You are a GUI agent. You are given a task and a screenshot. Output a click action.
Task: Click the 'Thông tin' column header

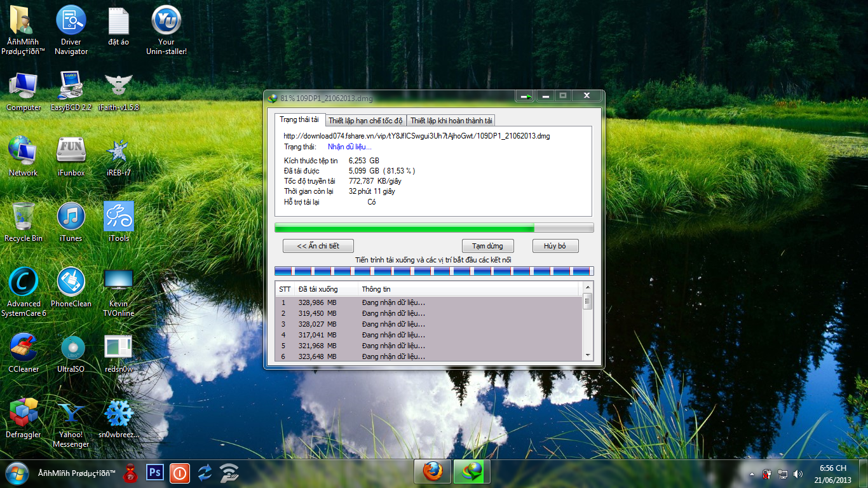click(469, 289)
